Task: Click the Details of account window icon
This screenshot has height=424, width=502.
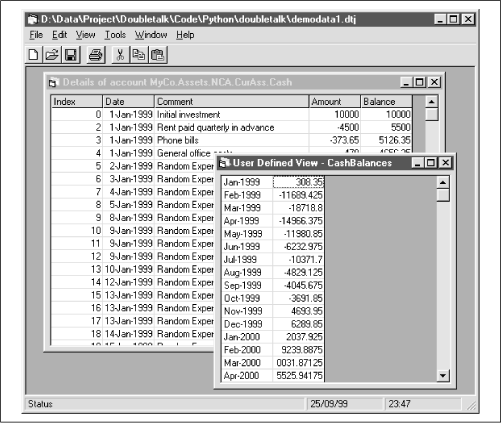Action: coord(54,82)
